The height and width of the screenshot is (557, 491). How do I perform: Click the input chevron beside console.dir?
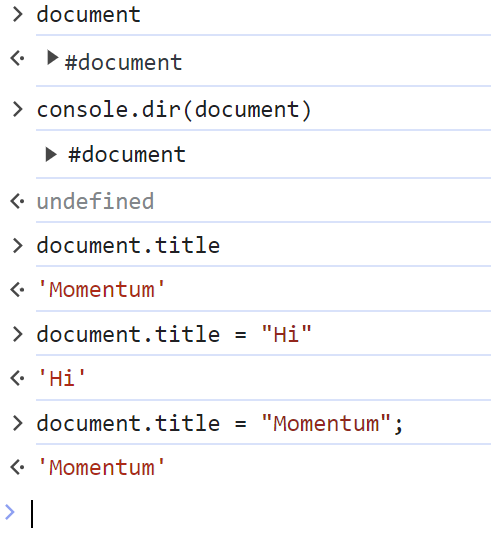17,109
